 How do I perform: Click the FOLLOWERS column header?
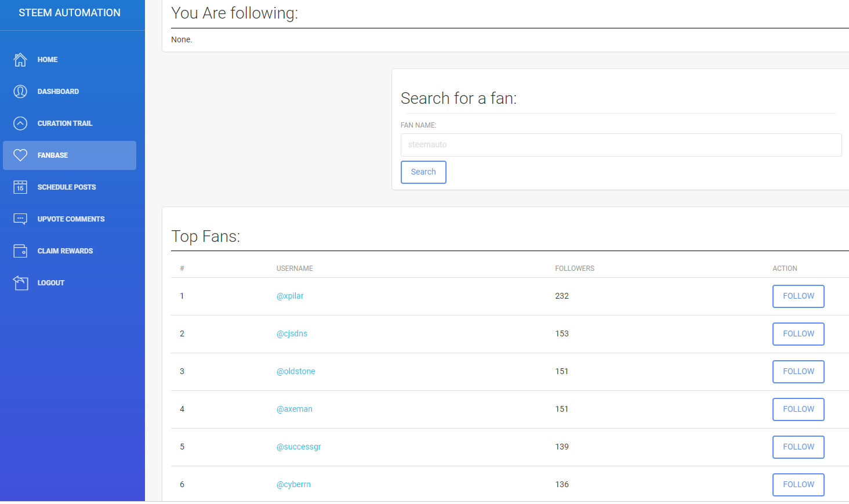coord(575,269)
